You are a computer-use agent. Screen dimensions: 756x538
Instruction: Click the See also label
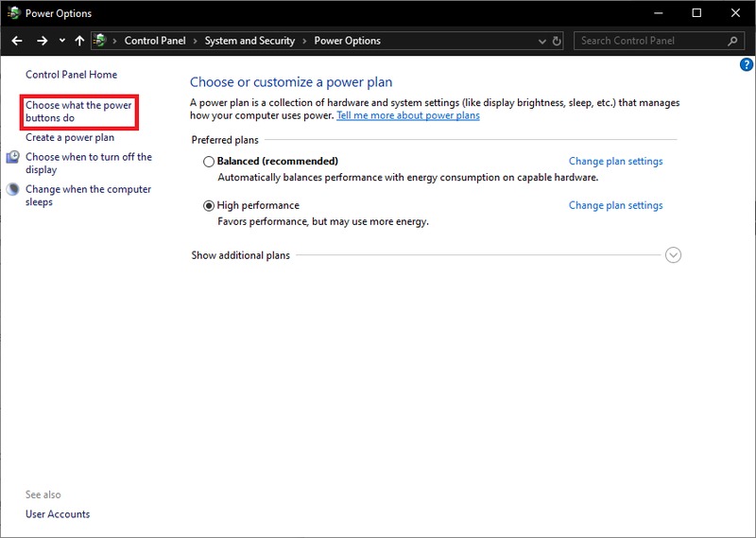point(43,495)
